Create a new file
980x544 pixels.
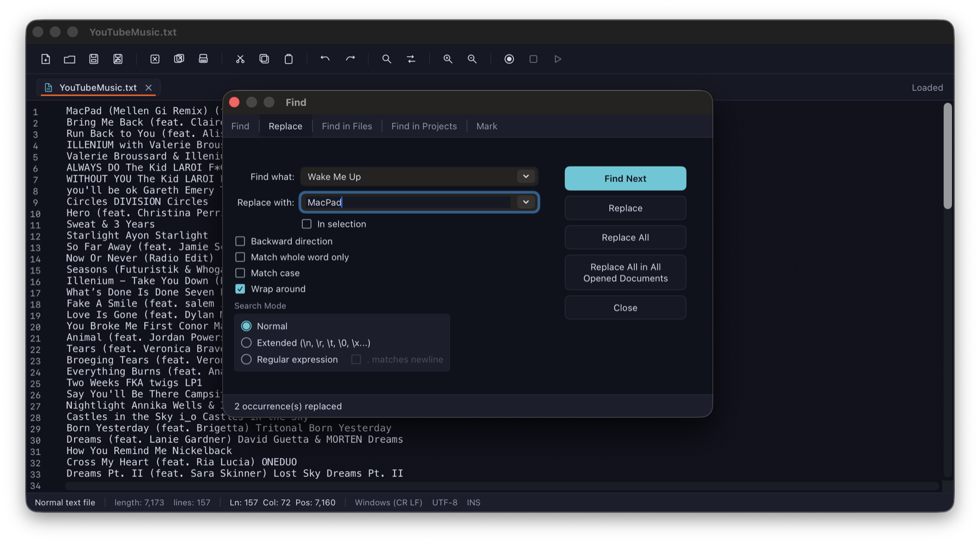(x=46, y=59)
